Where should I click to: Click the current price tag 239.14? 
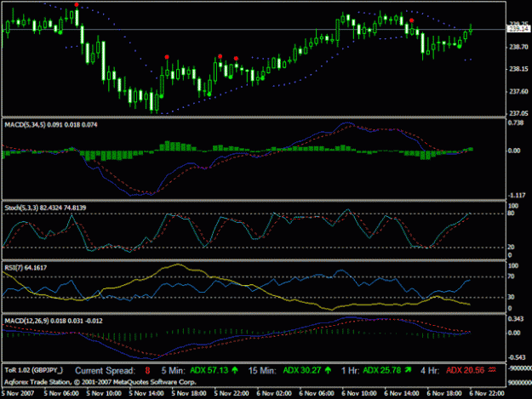click(x=518, y=29)
